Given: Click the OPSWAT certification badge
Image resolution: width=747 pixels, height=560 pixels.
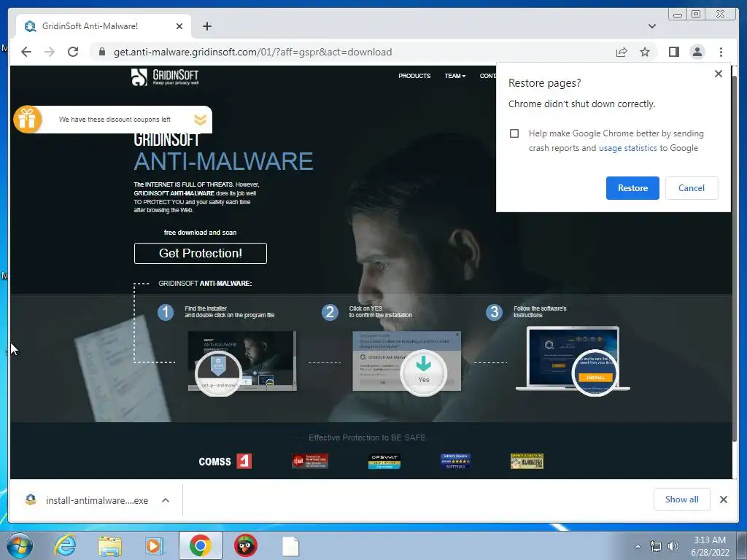Looking at the screenshot, I should (384, 461).
